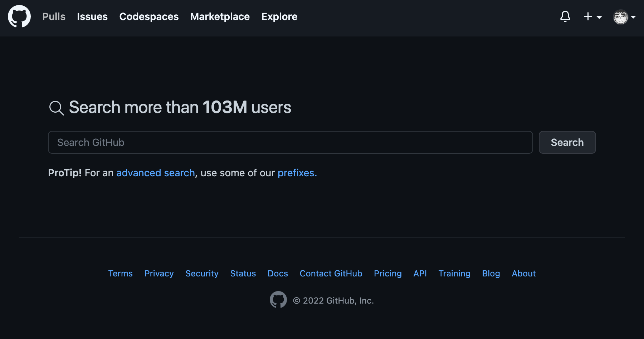Open the notifications bell
The image size is (644, 339).
pos(565,16)
